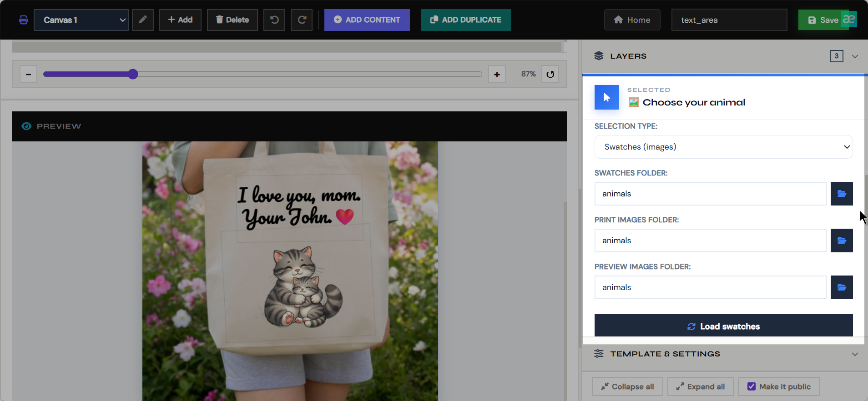
Task: Click the print icon beside Canvas 1
Action: (x=23, y=20)
